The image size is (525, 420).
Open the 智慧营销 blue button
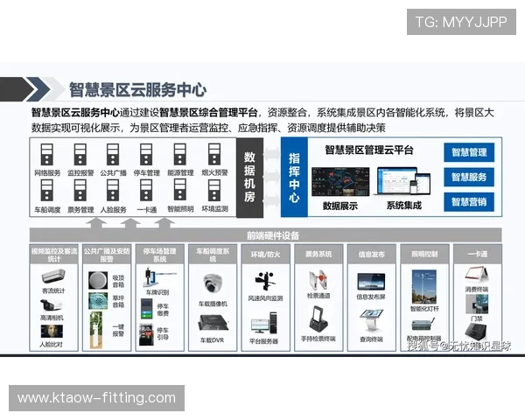coord(469,201)
